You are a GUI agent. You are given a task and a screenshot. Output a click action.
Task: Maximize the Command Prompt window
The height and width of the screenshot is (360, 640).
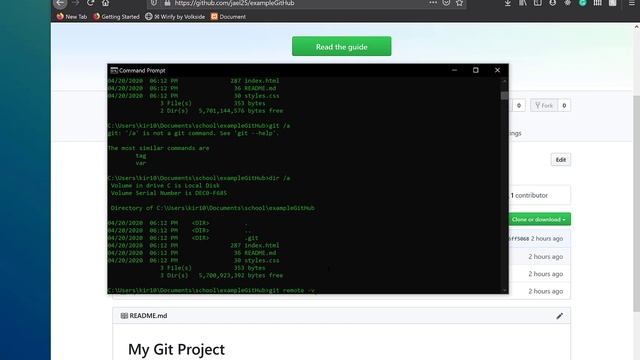tap(476, 70)
